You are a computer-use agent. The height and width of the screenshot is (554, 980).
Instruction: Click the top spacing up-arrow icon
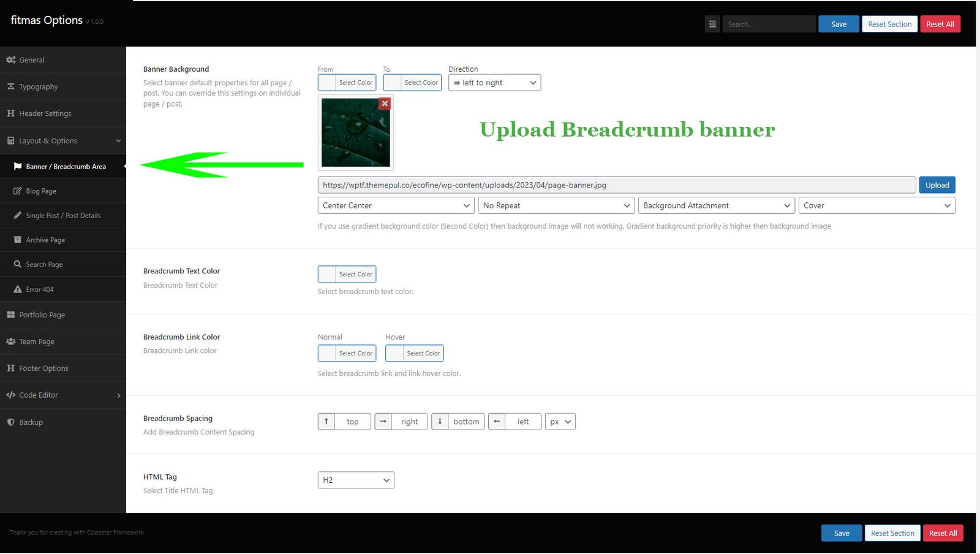coord(326,422)
